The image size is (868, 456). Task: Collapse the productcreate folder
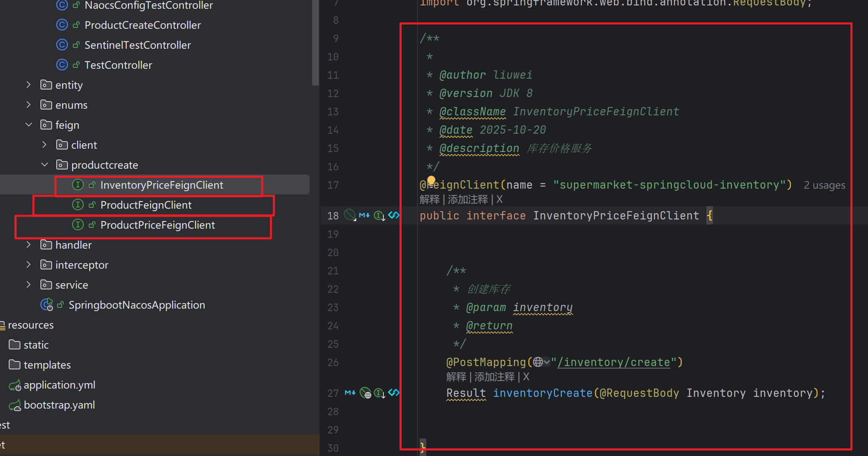44,165
